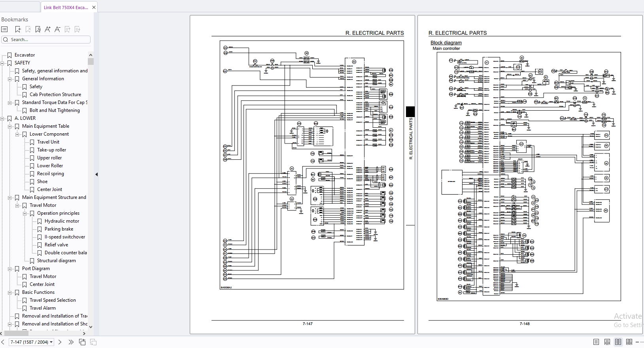Close the Link Belt 750X4 tab

pos(94,7)
